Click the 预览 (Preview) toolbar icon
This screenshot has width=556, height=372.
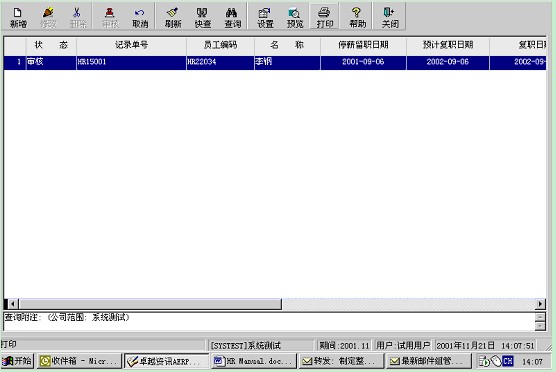(295, 17)
